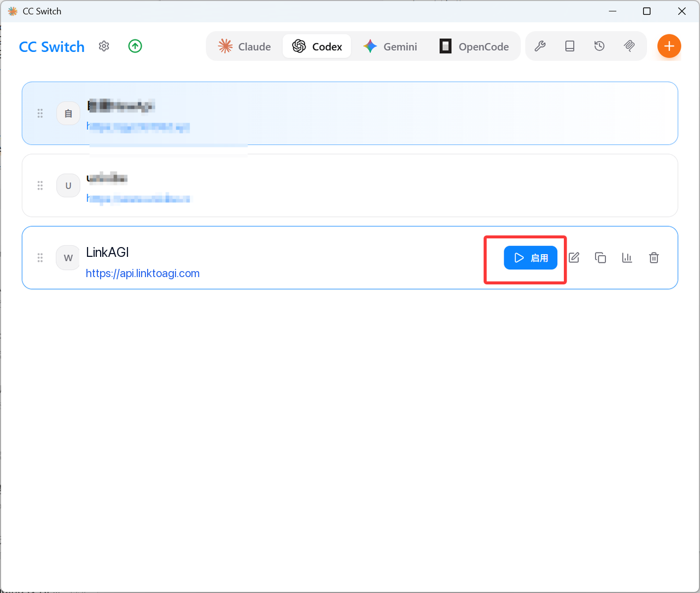Screen dimensions: 700x593
Task: Select the provider card with U avatar
Action: 350,185
